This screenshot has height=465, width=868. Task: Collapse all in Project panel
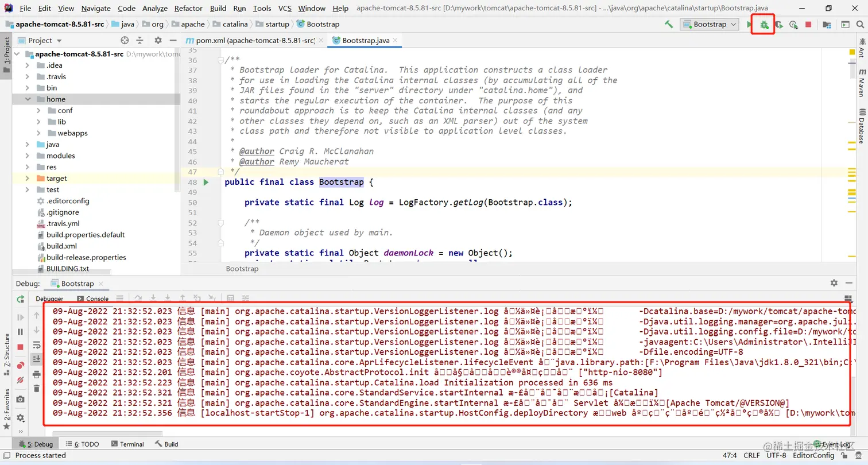(139, 40)
